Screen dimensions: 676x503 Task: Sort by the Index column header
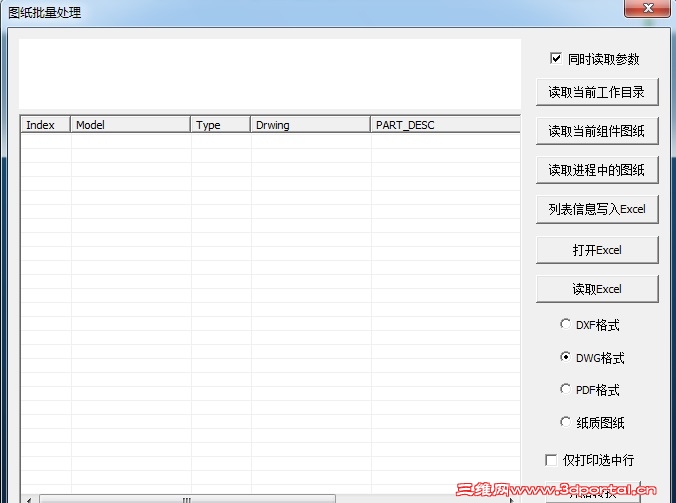coord(46,125)
